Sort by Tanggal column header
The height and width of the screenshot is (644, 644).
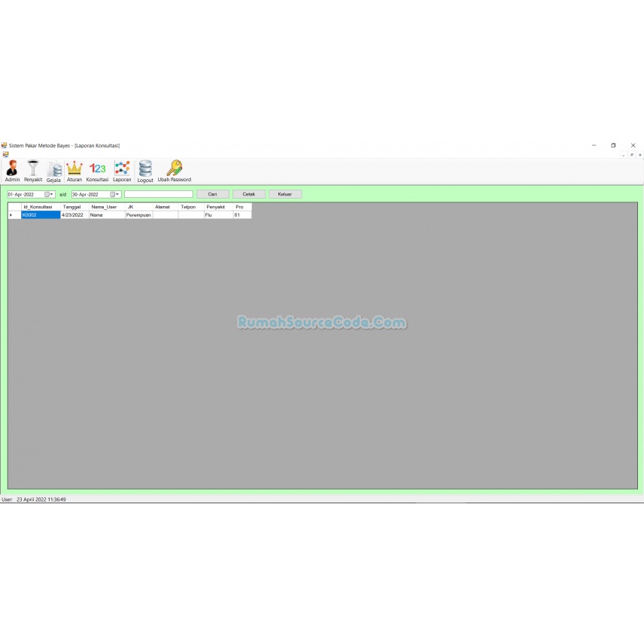pos(74,207)
